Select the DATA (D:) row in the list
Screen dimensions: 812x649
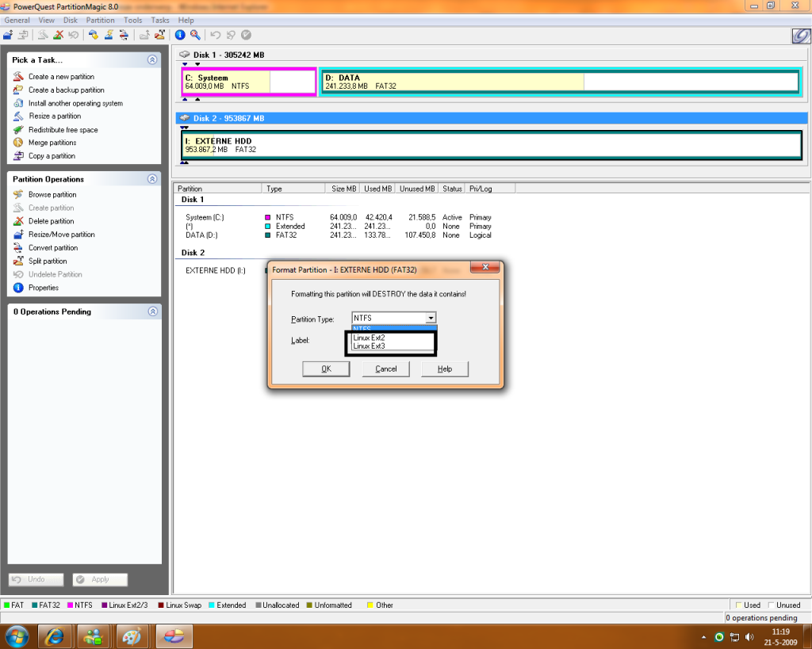[338, 235]
